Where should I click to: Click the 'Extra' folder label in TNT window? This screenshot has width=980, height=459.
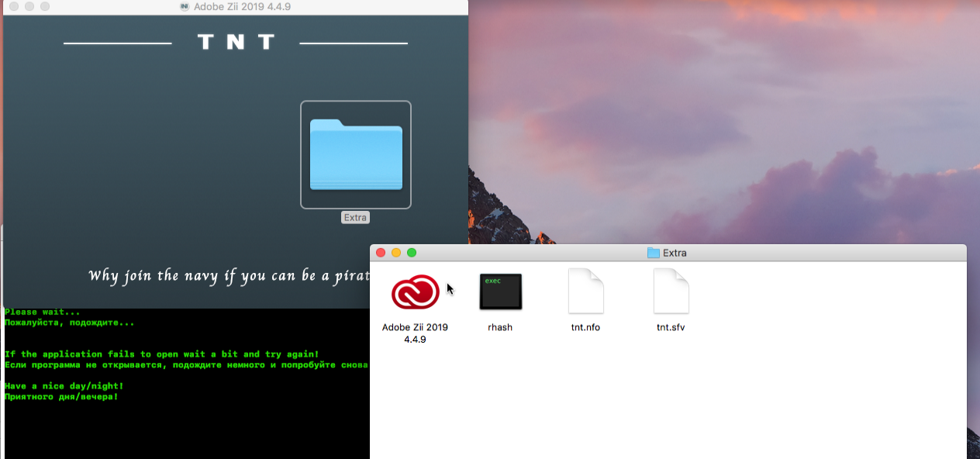pyautogui.click(x=355, y=217)
